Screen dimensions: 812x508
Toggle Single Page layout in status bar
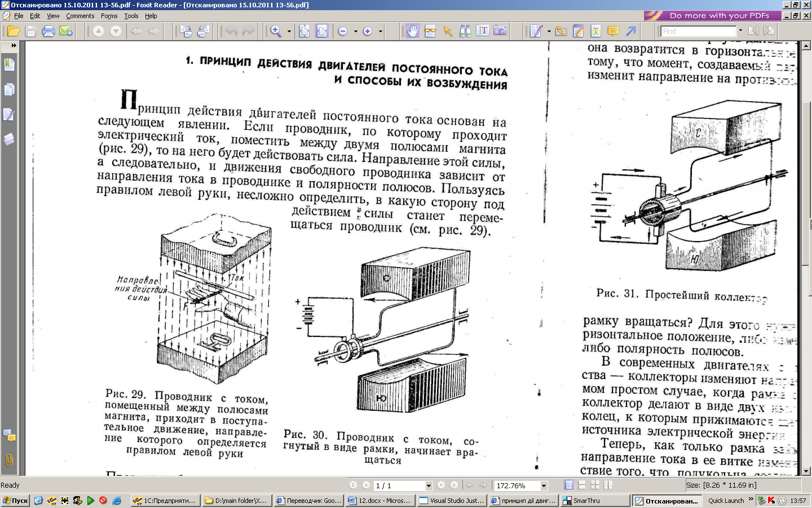[569, 485]
